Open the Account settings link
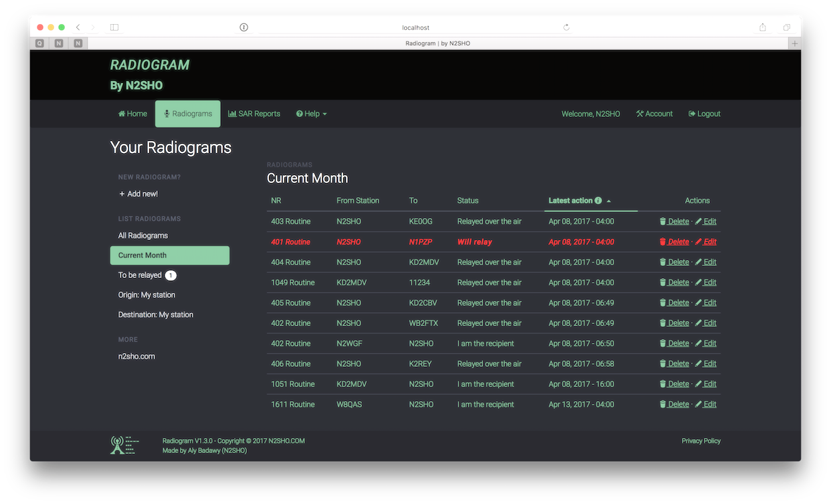This screenshot has width=831, height=504. click(654, 114)
